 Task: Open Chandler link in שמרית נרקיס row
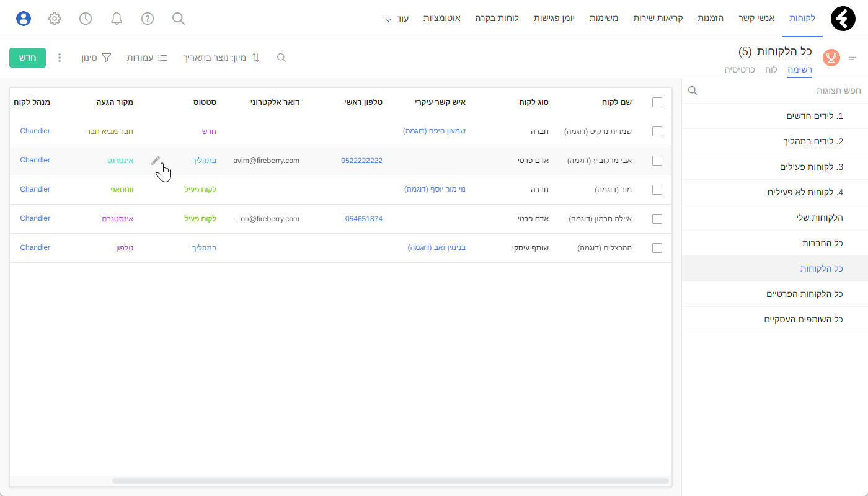point(35,131)
